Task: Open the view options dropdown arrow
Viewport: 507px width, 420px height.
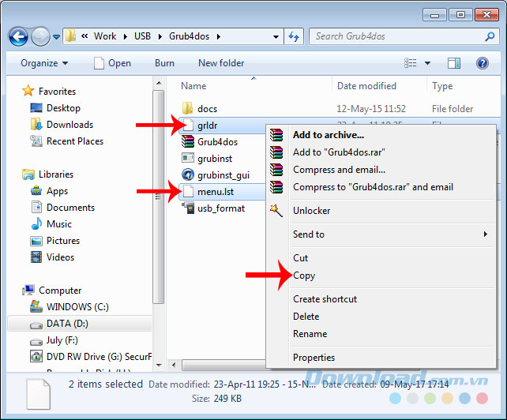Action: click(x=427, y=63)
